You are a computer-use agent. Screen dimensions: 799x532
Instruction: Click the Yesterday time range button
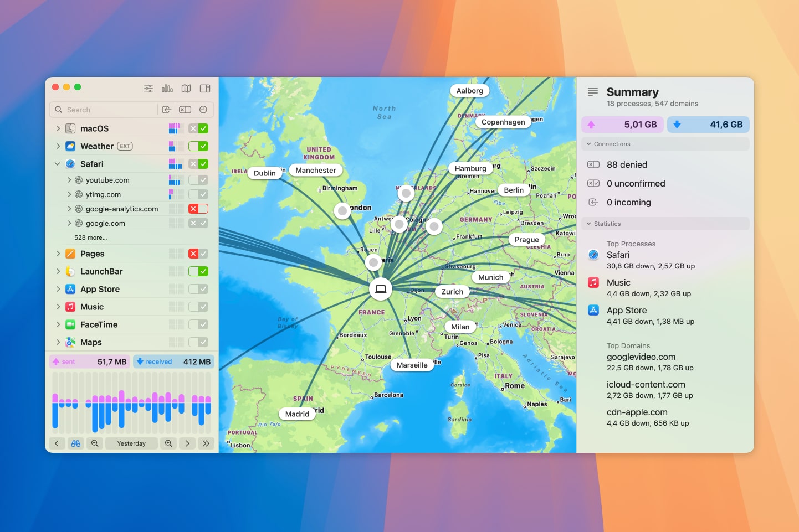[x=131, y=443]
